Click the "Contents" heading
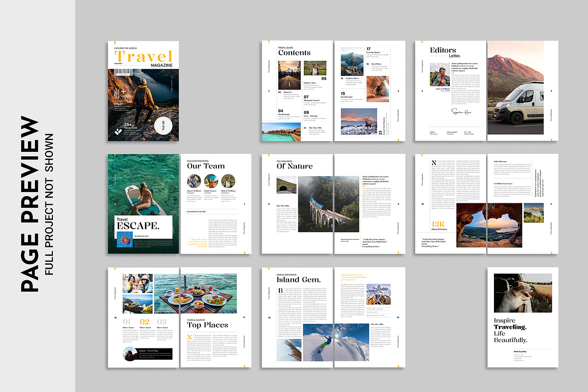Image resolution: width=588 pixels, height=392 pixels. coord(294,52)
